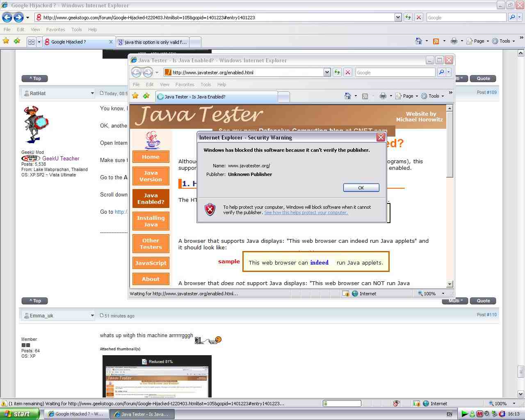Click Add to Favorites in Java Tester window

coord(146,96)
